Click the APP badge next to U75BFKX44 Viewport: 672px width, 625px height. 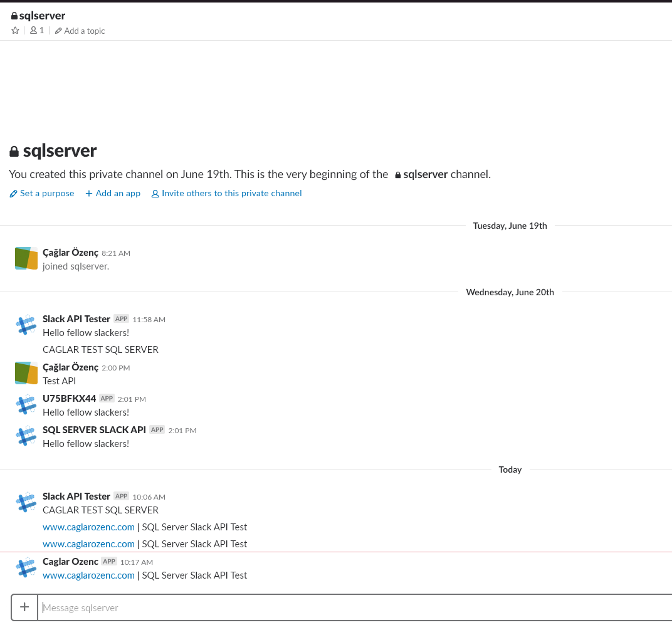(x=107, y=398)
